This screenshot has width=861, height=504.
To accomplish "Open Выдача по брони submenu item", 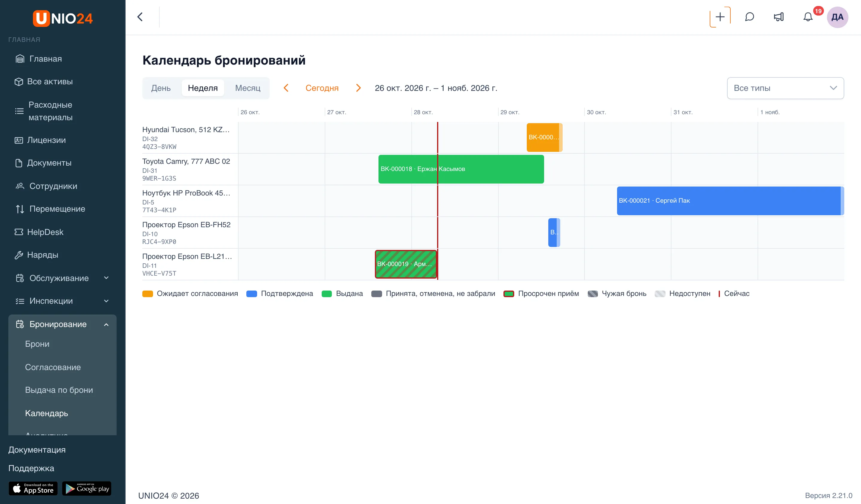I will pos(59,390).
